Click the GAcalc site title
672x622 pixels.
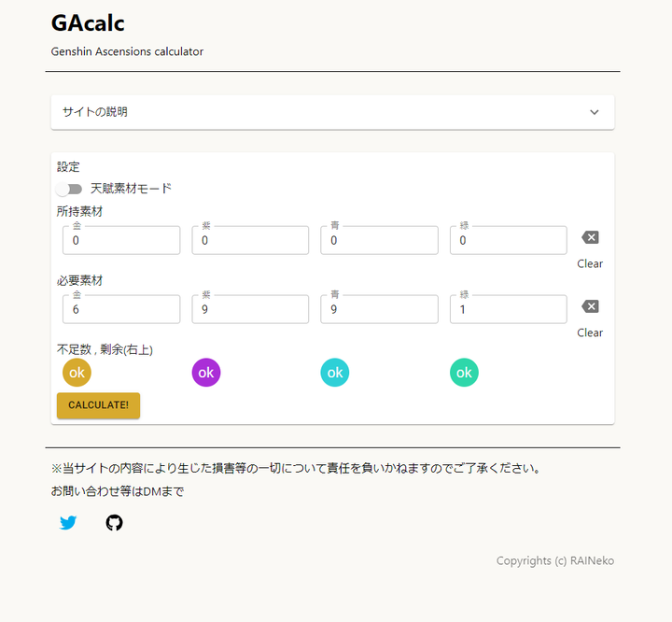(x=88, y=23)
